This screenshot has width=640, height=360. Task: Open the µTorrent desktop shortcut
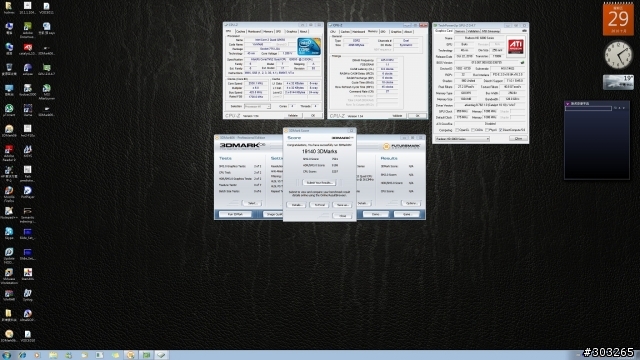coord(9,110)
